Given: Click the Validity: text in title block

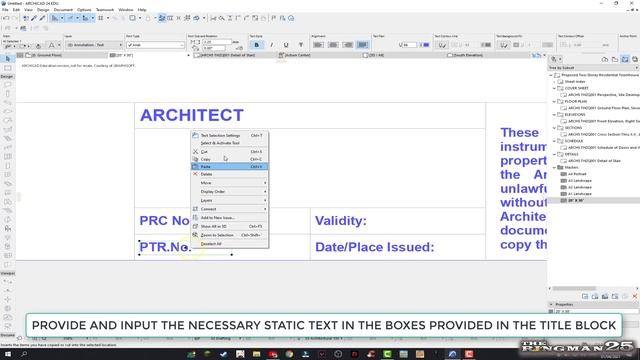Looking at the screenshot, I should 341,221.
